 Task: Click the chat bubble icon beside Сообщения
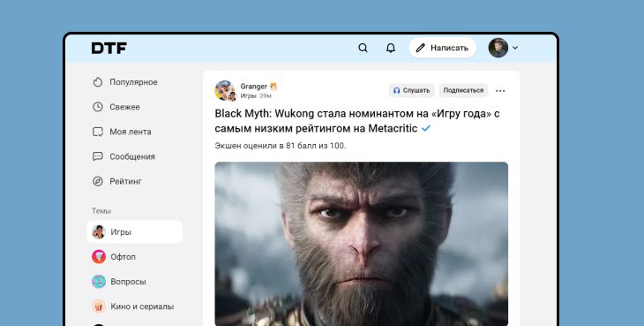[98, 156]
